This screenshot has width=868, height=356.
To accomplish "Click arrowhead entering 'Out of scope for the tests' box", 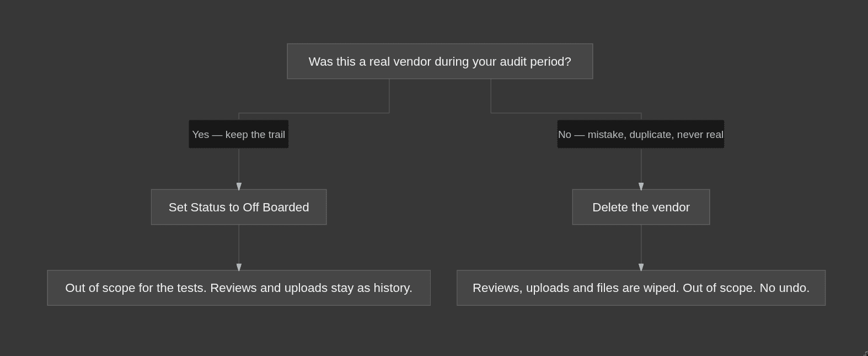I will [x=239, y=267].
